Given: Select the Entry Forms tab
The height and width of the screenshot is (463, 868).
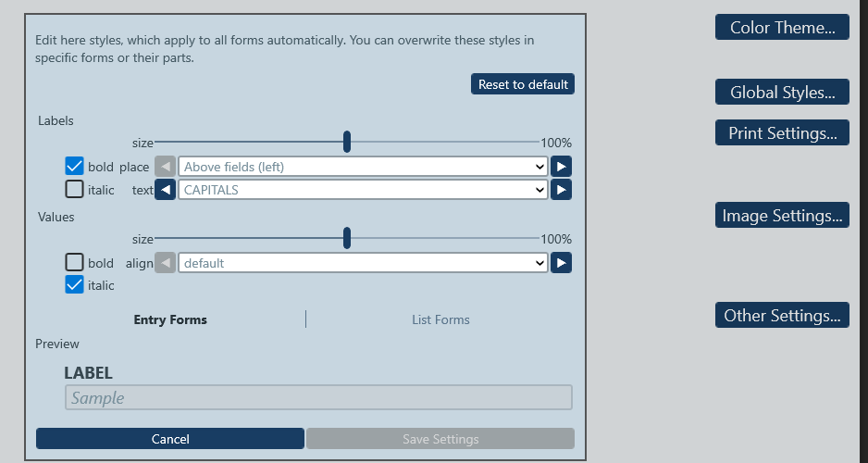Looking at the screenshot, I should tap(170, 319).
